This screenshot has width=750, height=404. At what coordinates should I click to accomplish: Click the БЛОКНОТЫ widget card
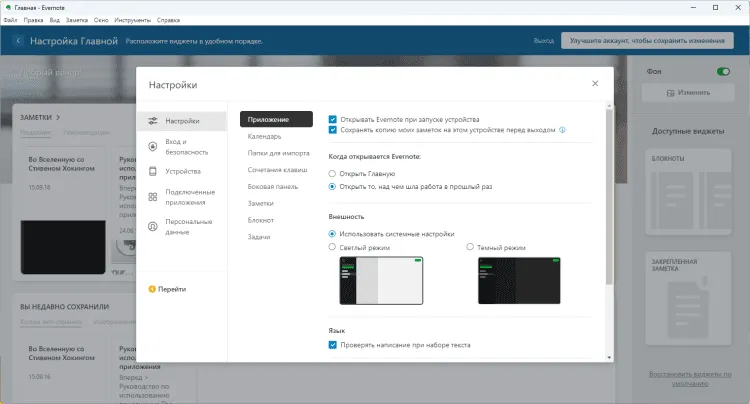[x=688, y=192]
